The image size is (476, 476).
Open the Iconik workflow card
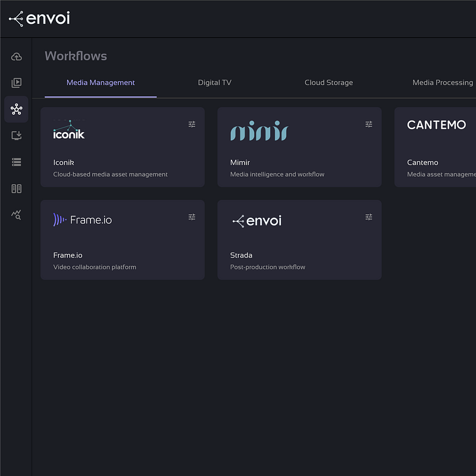point(122,148)
